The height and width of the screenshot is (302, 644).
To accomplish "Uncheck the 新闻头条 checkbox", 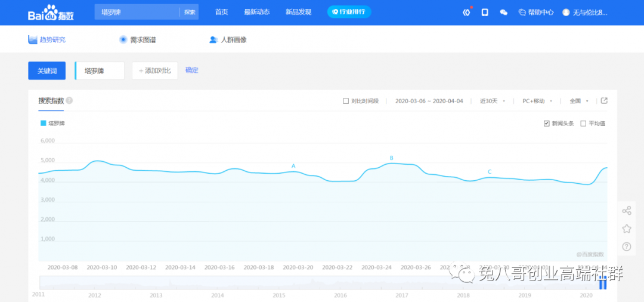I will [x=546, y=124].
